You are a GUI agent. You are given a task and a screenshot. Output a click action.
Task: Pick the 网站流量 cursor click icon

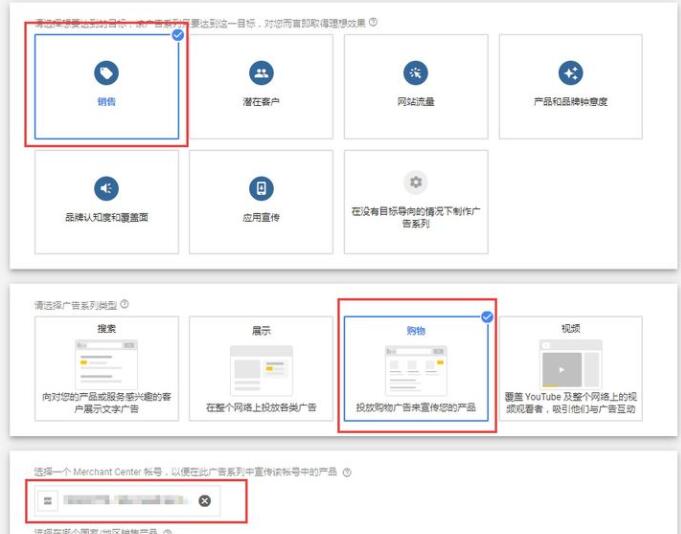415,73
